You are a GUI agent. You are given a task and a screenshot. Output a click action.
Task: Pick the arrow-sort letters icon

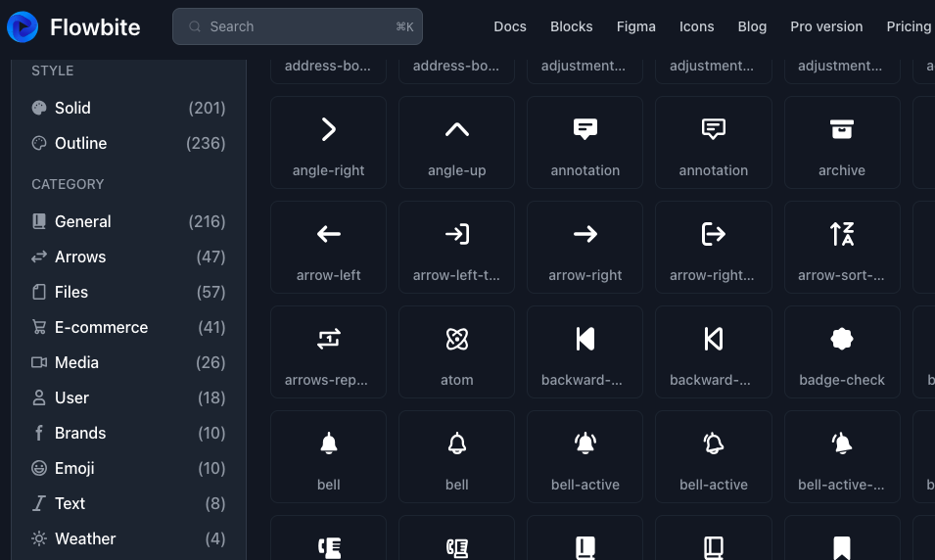(841, 247)
